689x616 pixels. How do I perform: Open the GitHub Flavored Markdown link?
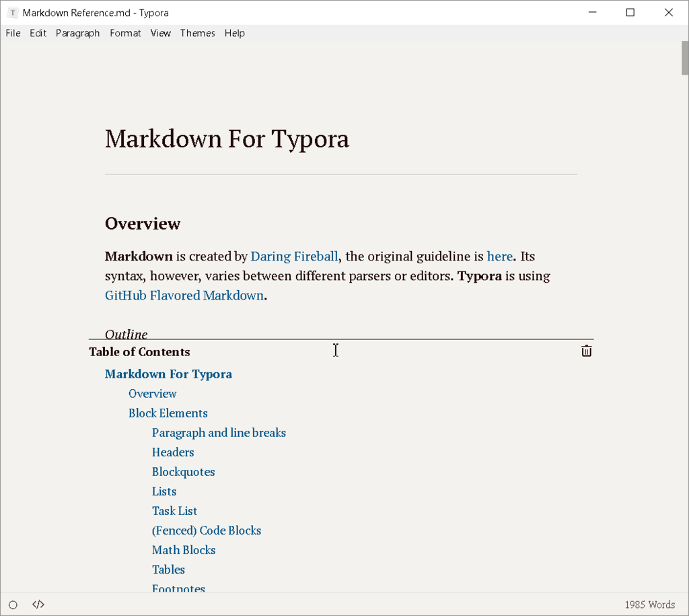coord(184,295)
